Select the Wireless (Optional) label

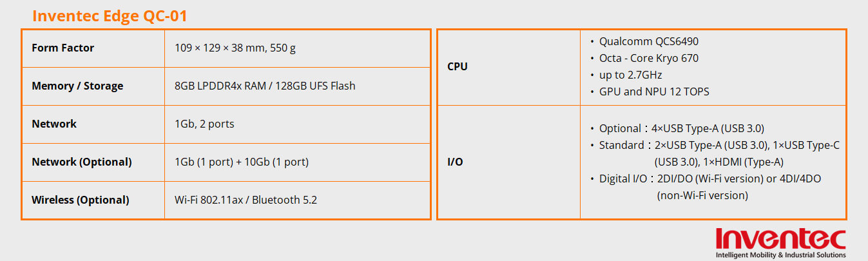(81, 200)
